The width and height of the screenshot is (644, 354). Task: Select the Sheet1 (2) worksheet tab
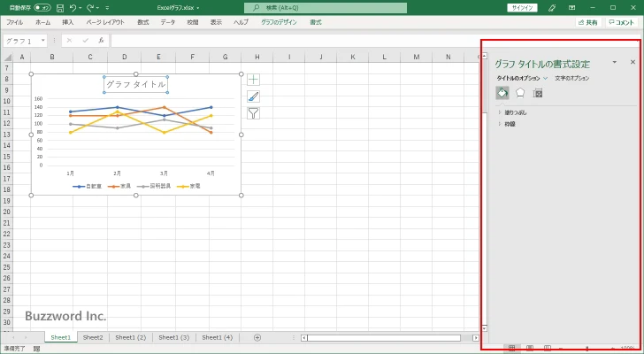point(131,337)
